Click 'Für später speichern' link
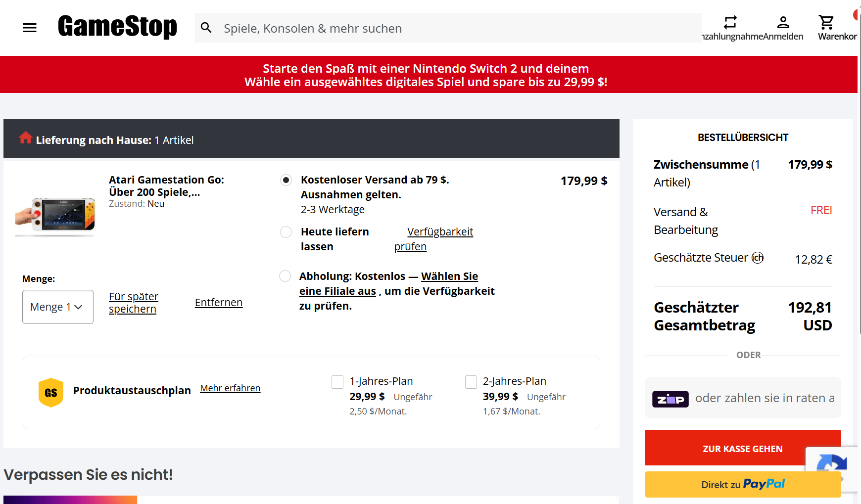861x504 pixels. (x=134, y=303)
